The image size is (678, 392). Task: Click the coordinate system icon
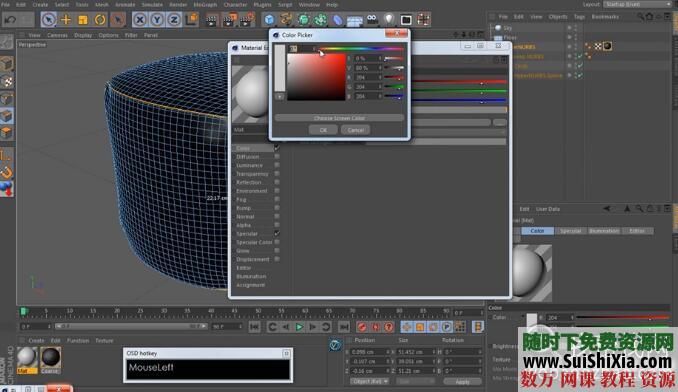(x=191, y=19)
